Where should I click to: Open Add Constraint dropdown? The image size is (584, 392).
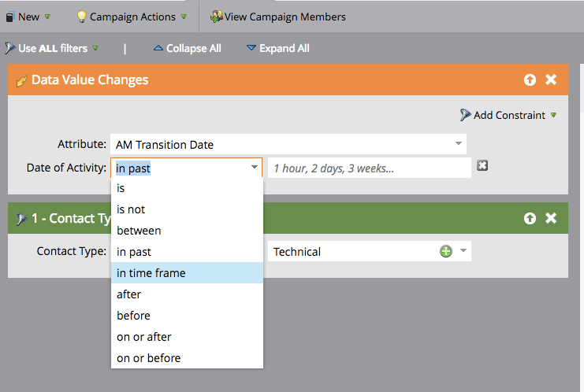[x=509, y=115]
